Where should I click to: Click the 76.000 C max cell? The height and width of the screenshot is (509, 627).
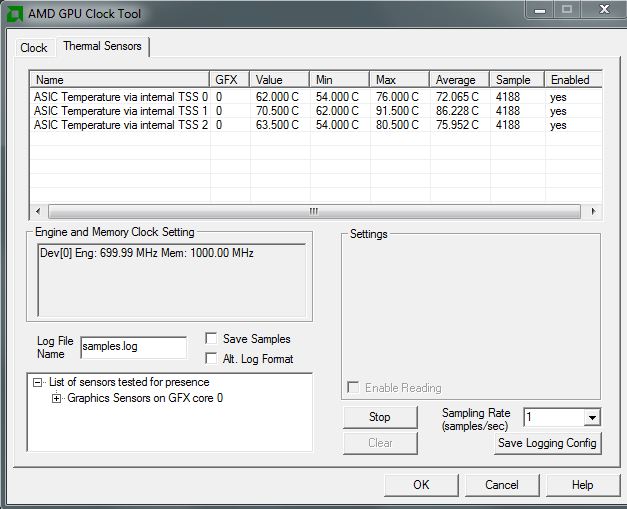[397, 97]
